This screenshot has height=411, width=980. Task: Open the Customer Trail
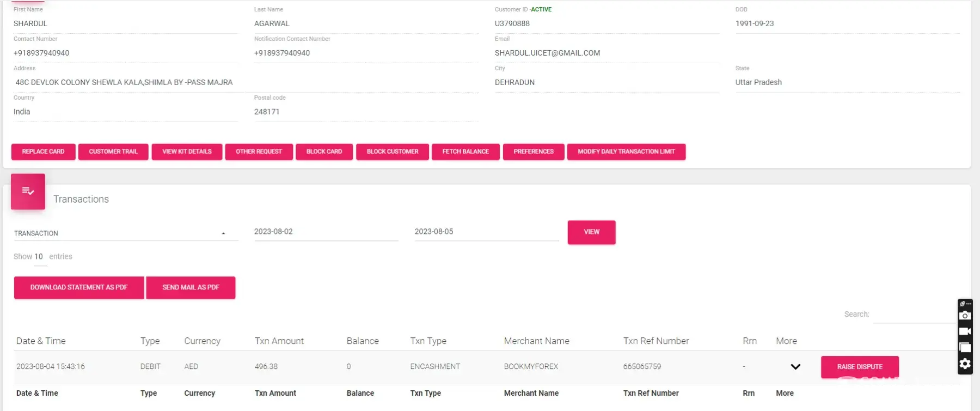tap(113, 152)
